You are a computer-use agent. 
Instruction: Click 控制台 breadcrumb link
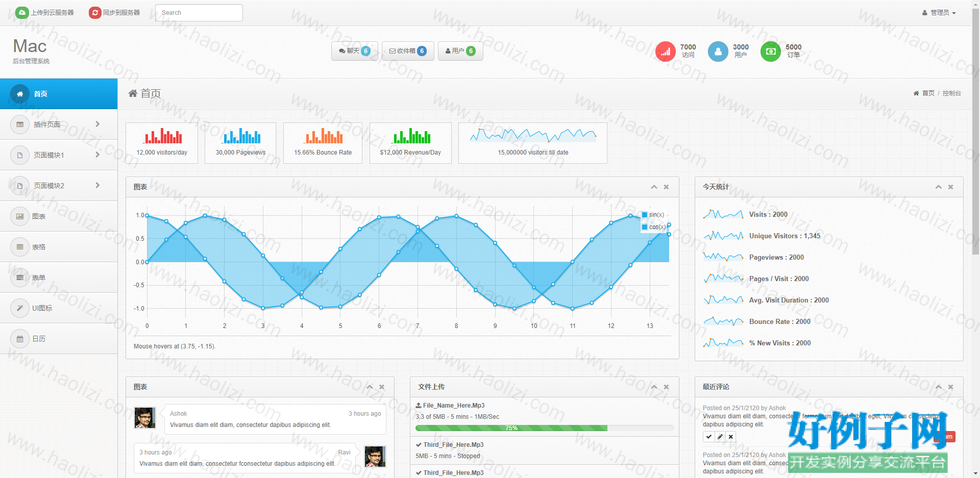[x=951, y=93]
